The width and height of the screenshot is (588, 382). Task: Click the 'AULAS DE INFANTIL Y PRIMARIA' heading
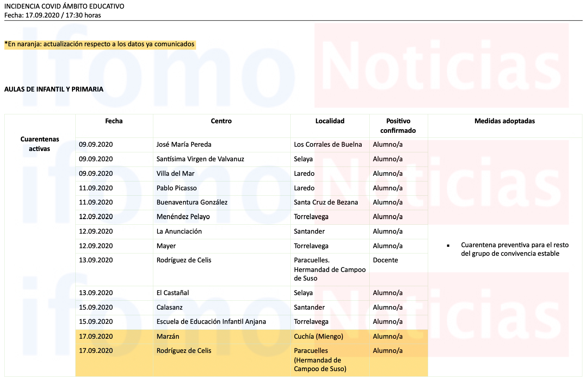(x=54, y=89)
